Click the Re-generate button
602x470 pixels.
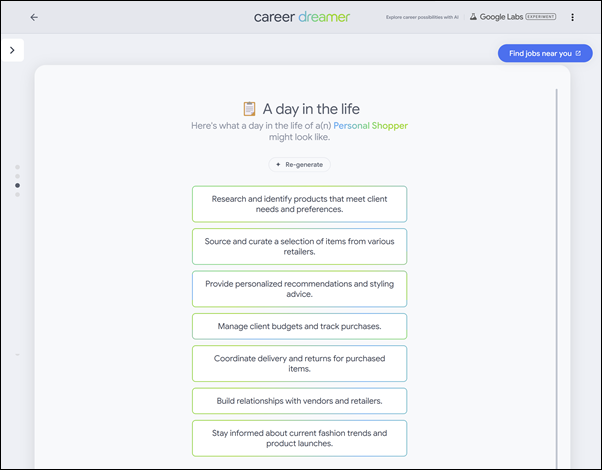pos(300,164)
